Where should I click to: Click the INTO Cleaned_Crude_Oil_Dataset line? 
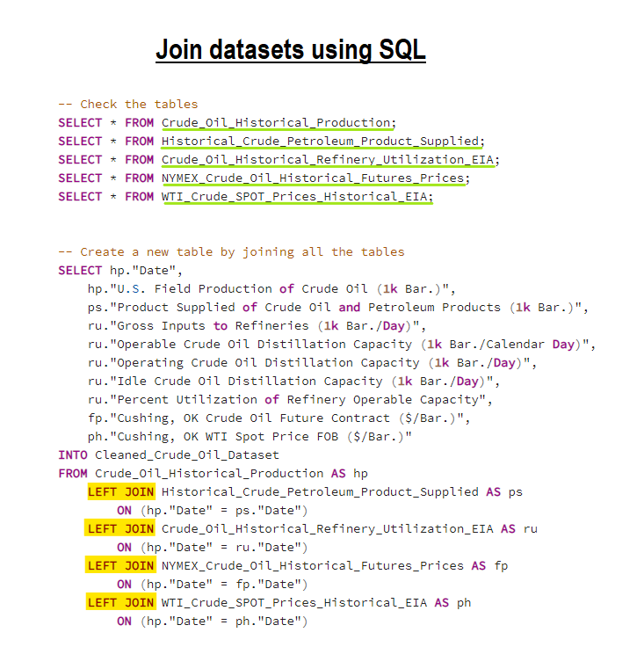click(169, 455)
